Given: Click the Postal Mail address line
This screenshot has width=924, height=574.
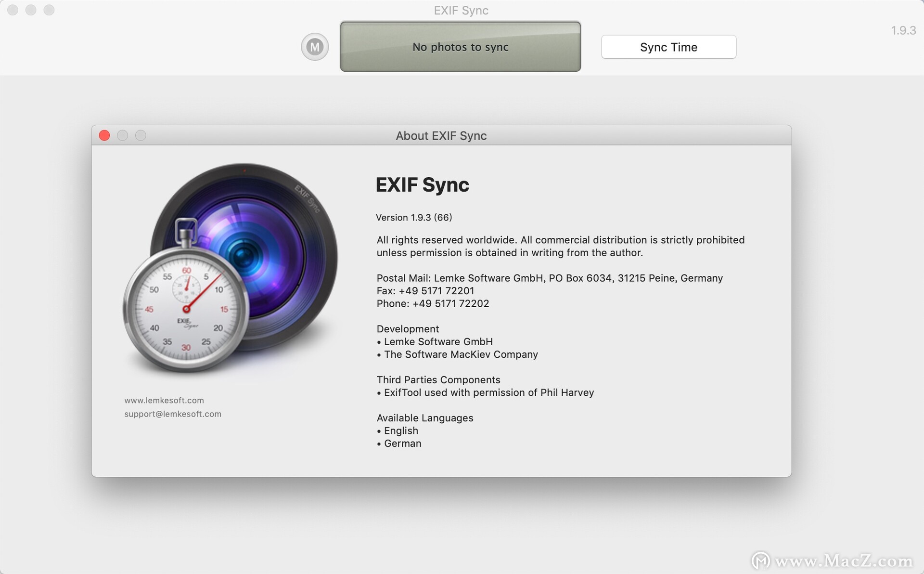Looking at the screenshot, I should click(550, 278).
